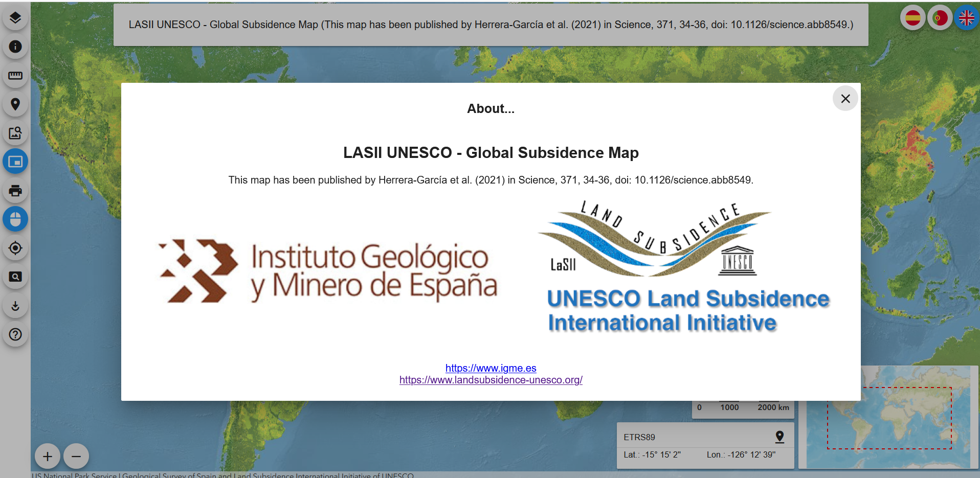Select the ruler measurement tool
The width and height of the screenshot is (980, 478).
15,76
